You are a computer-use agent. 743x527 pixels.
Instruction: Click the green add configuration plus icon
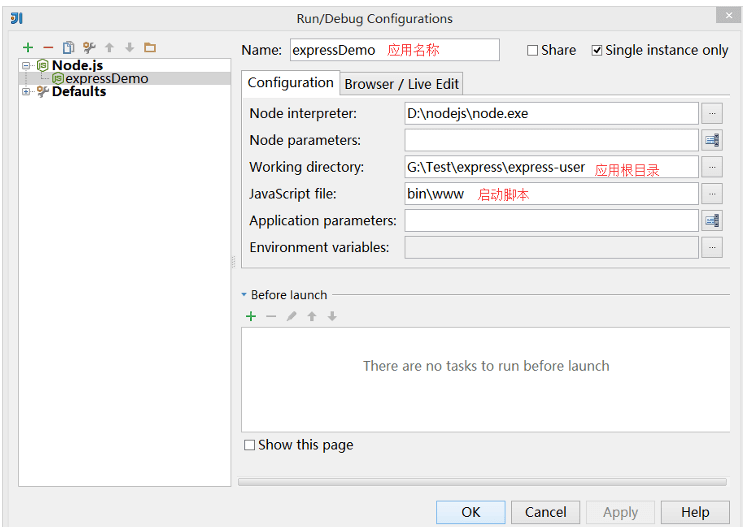tap(28, 47)
